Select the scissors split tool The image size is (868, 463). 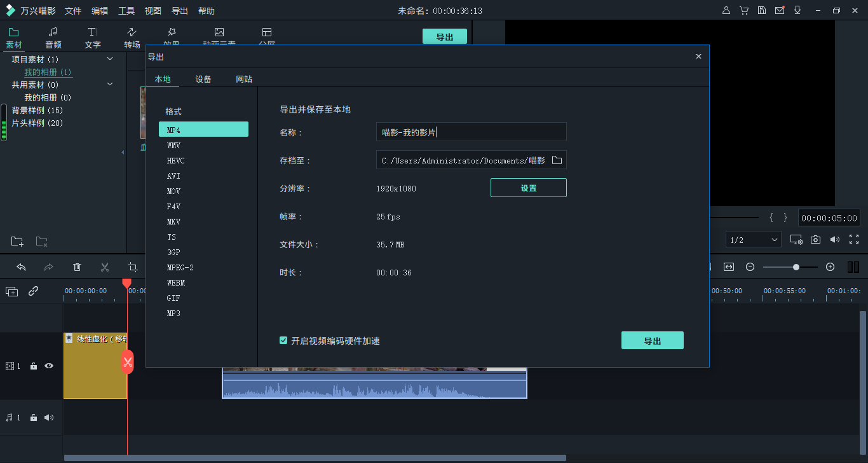[104, 266]
